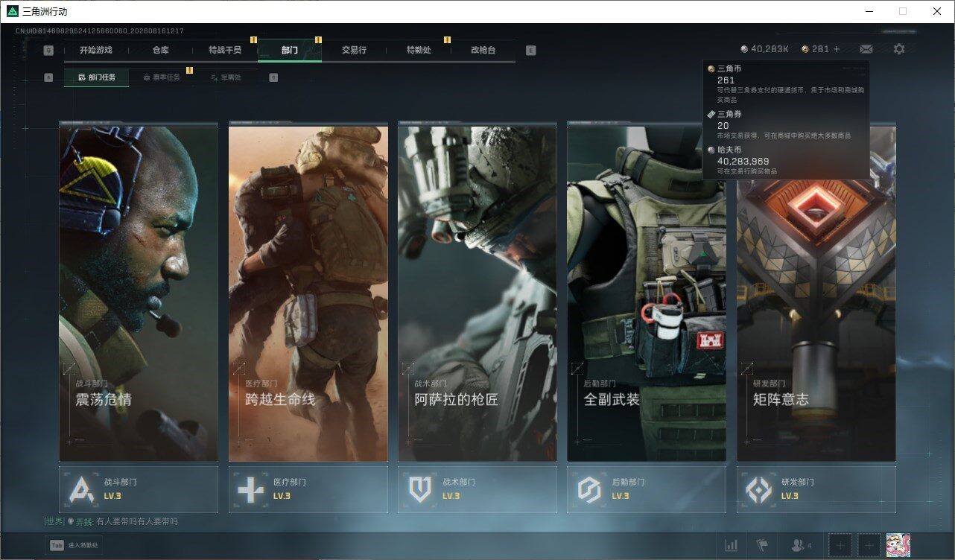
Task: Select the 战术部门 LV.3 shield badge
Action: [x=477, y=489]
